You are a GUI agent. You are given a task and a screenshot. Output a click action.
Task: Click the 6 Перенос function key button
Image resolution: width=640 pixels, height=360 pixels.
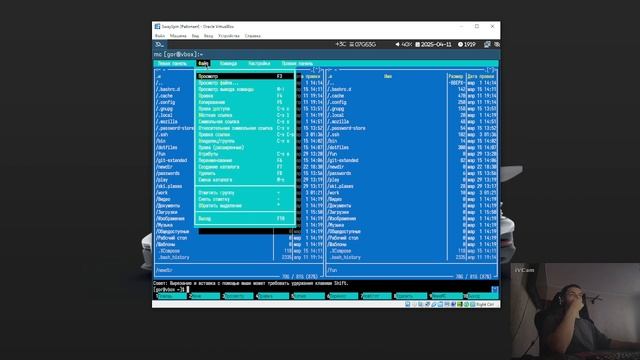[x=342, y=296]
